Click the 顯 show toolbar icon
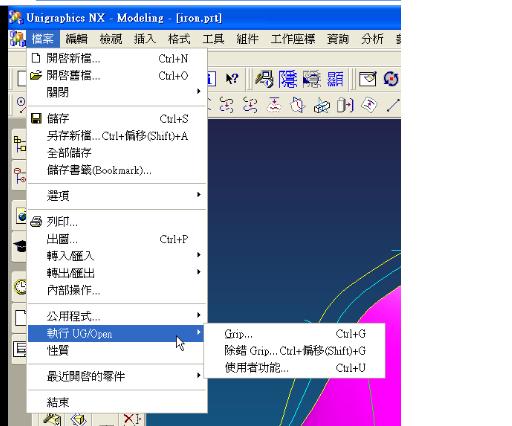Image resolution: width=512 pixels, height=426 pixels. (x=335, y=79)
